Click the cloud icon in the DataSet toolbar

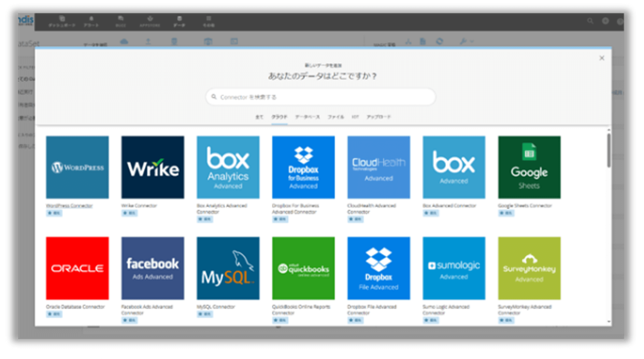coord(124,42)
